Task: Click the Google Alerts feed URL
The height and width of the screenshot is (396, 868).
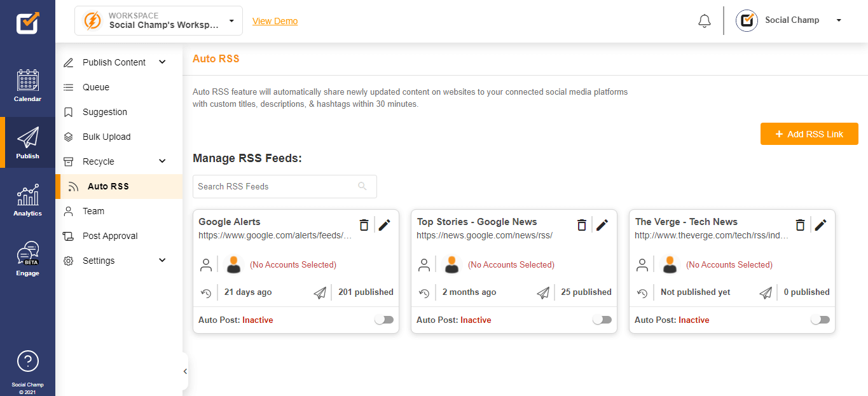Action: 275,235
